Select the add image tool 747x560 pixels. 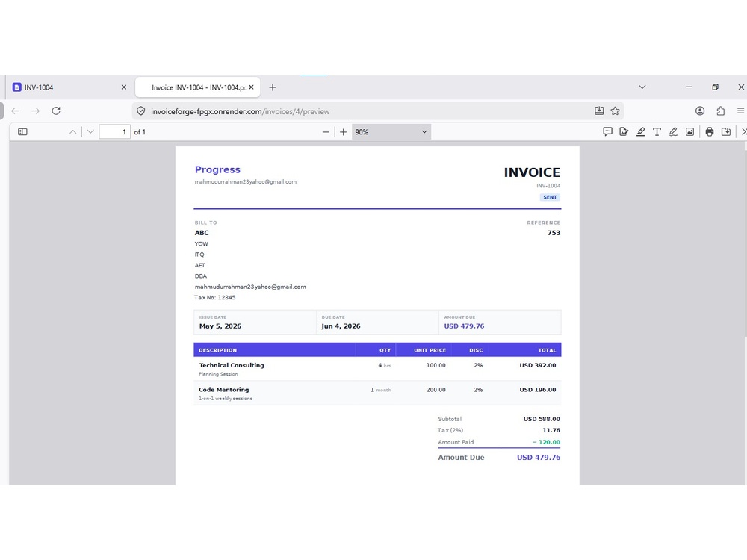(x=689, y=132)
